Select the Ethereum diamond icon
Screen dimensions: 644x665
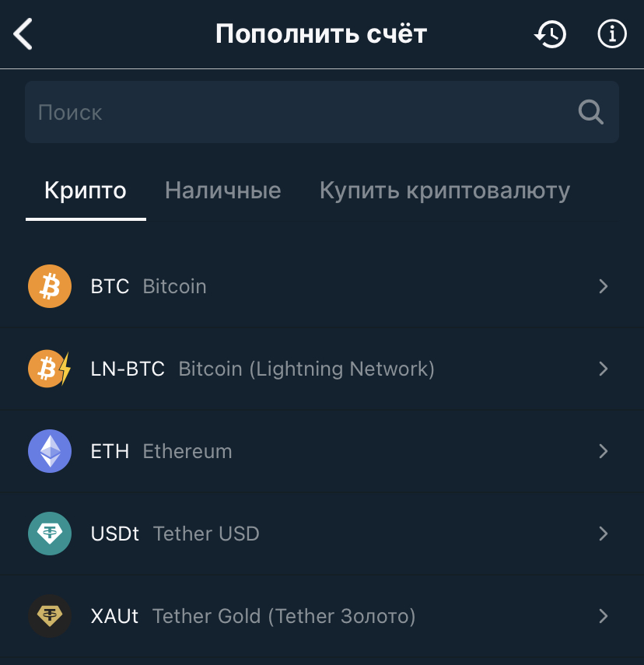pyautogui.click(x=50, y=451)
